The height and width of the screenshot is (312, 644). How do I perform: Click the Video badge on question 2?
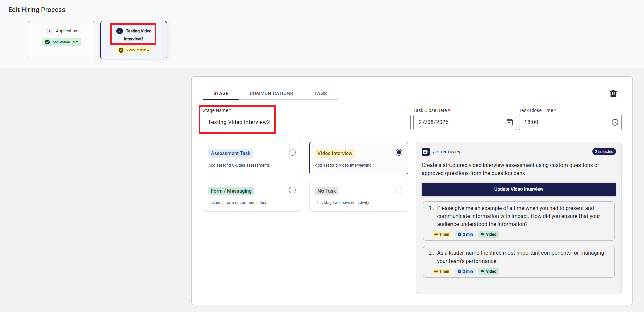(x=488, y=271)
